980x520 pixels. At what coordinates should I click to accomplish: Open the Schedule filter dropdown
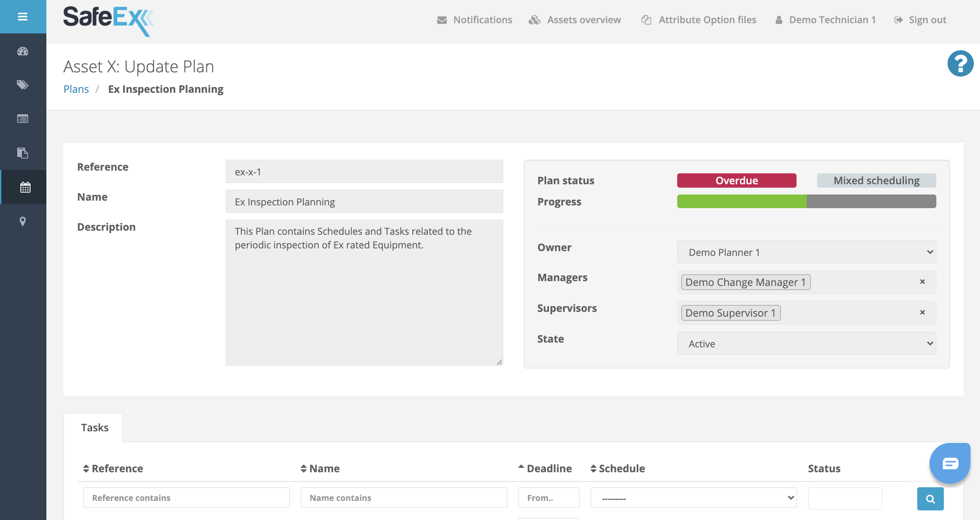[x=693, y=498]
